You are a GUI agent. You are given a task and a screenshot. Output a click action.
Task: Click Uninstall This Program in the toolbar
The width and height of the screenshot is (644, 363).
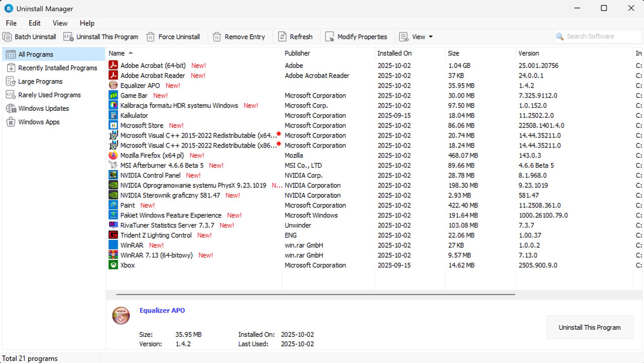click(101, 37)
